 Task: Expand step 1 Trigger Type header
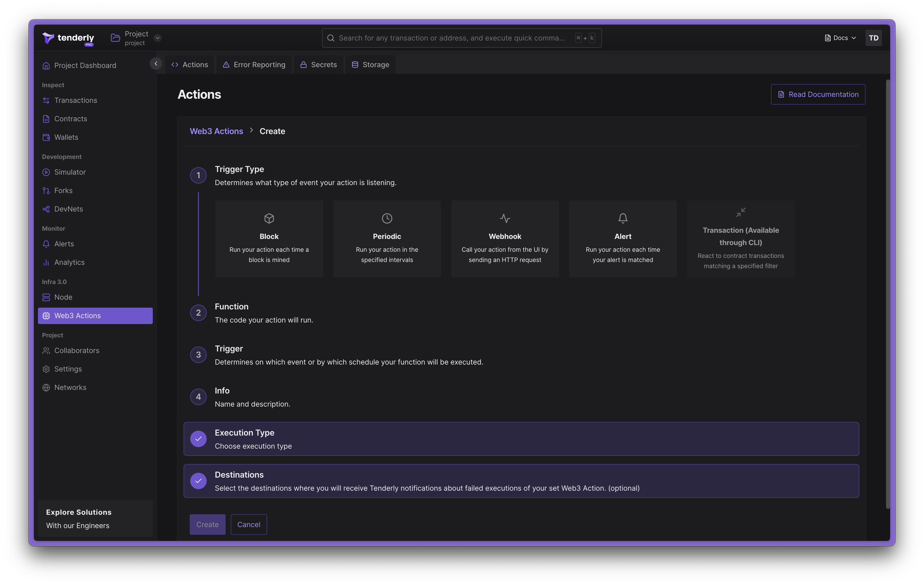coord(521,175)
